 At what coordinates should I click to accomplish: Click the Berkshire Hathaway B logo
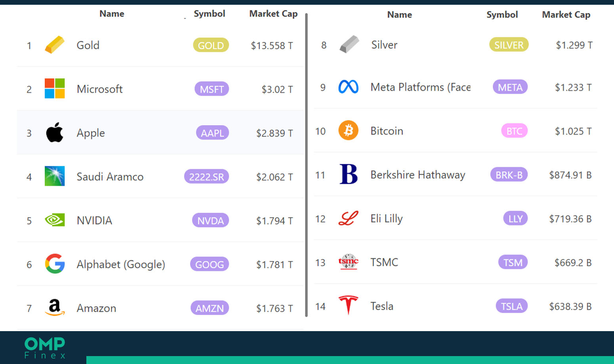coord(349,174)
